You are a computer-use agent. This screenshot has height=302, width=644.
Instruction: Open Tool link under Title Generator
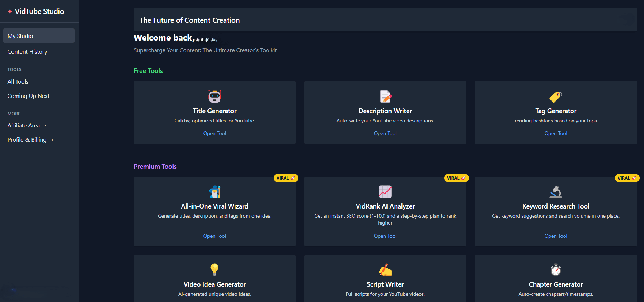point(214,134)
